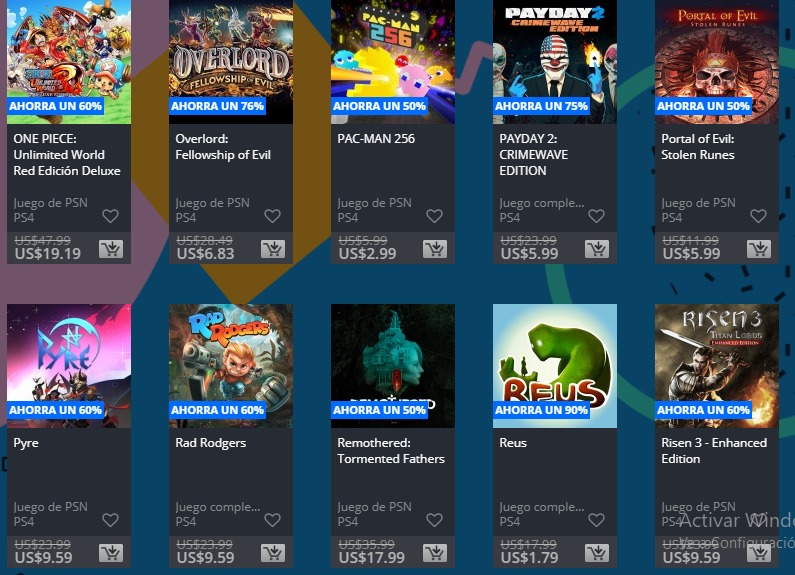Image resolution: width=795 pixels, height=575 pixels.
Task: Add Portal of Evil: Stolen Runes to cart
Action: pyautogui.click(x=759, y=249)
